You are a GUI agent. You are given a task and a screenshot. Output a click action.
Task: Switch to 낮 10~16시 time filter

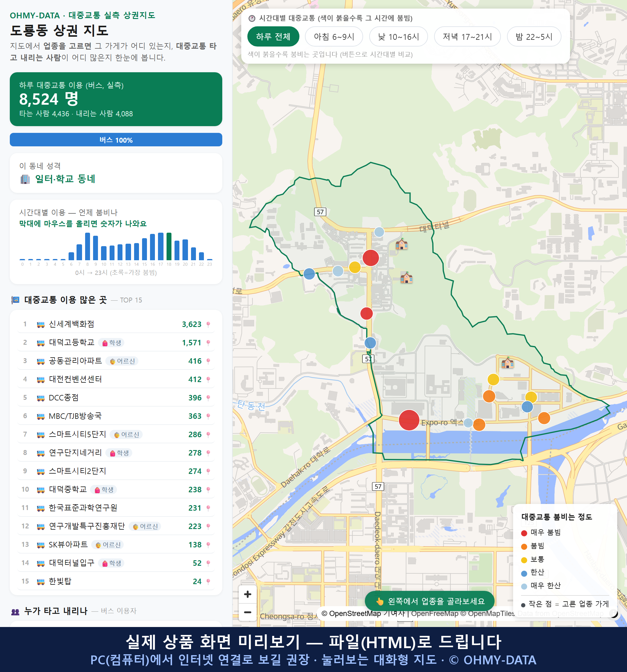398,36
